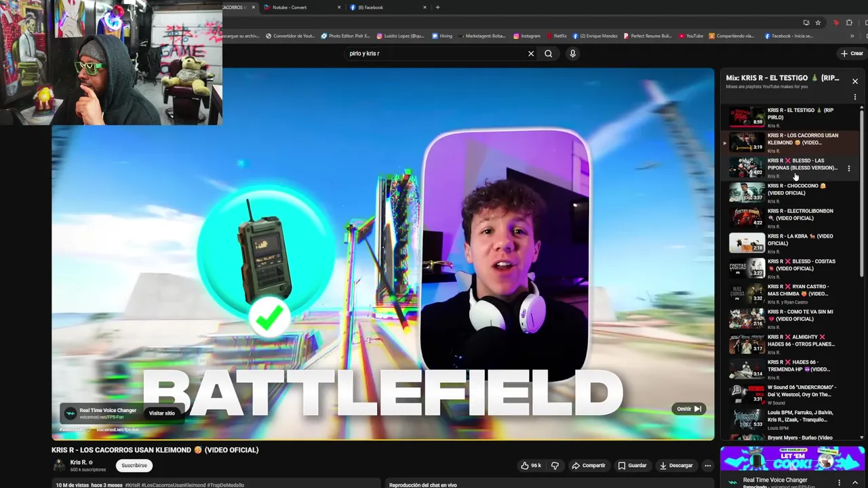Expand the sidebar ad chevron
Image resolution: width=868 pixels, height=488 pixels.
pyautogui.click(x=855, y=483)
